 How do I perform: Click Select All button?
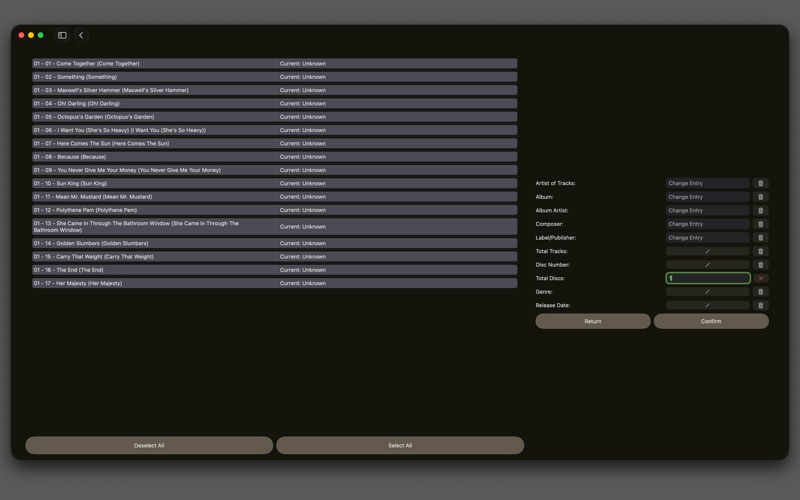click(400, 445)
